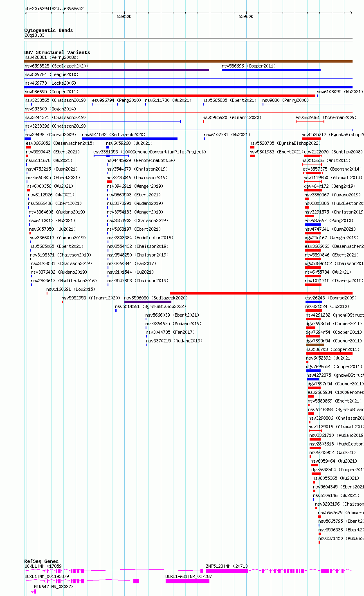The width and height of the screenshot is (364, 596).
Task: Select nsv469773 (Locke2006) label
Action: point(50,83)
